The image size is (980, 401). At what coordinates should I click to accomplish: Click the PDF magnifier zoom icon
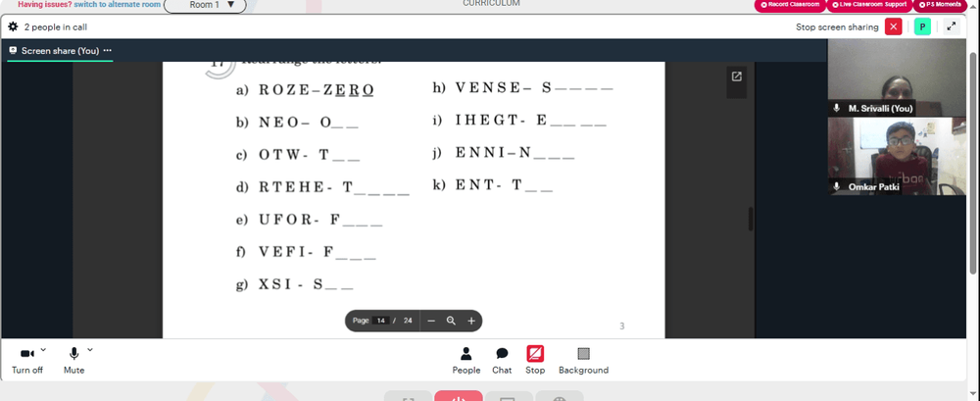pos(451,321)
